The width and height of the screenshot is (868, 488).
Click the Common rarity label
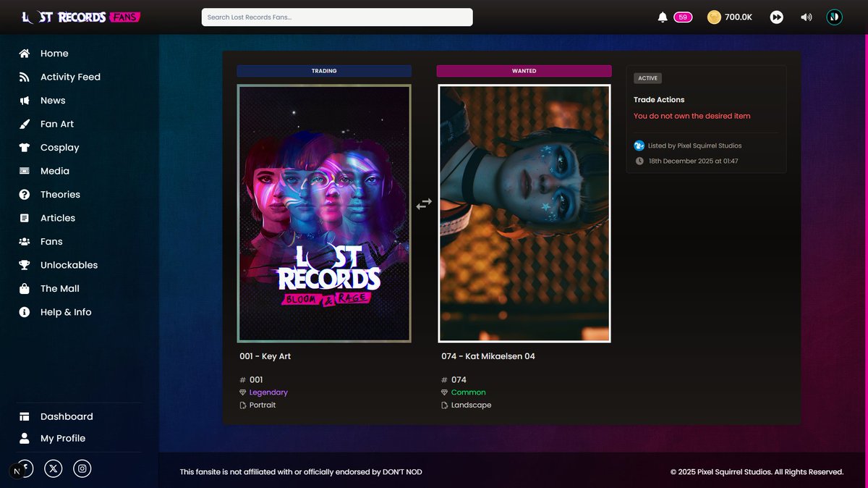pyautogui.click(x=469, y=392)
